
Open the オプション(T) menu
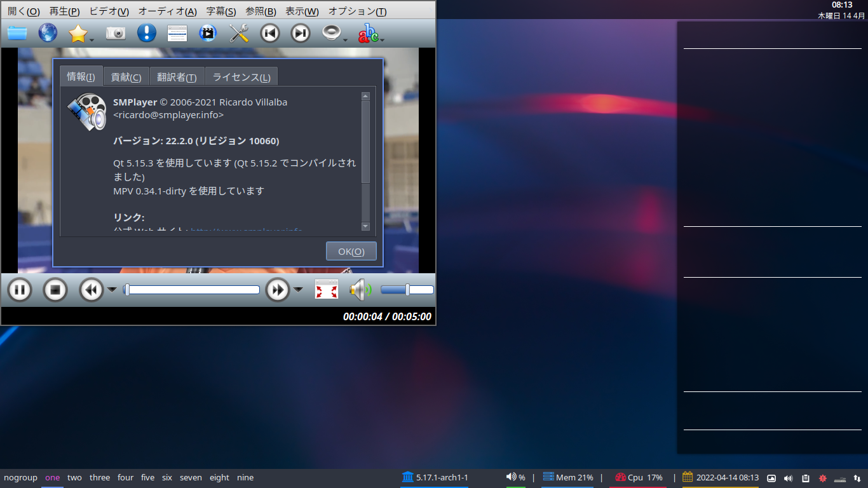click(x=357, y=11)
